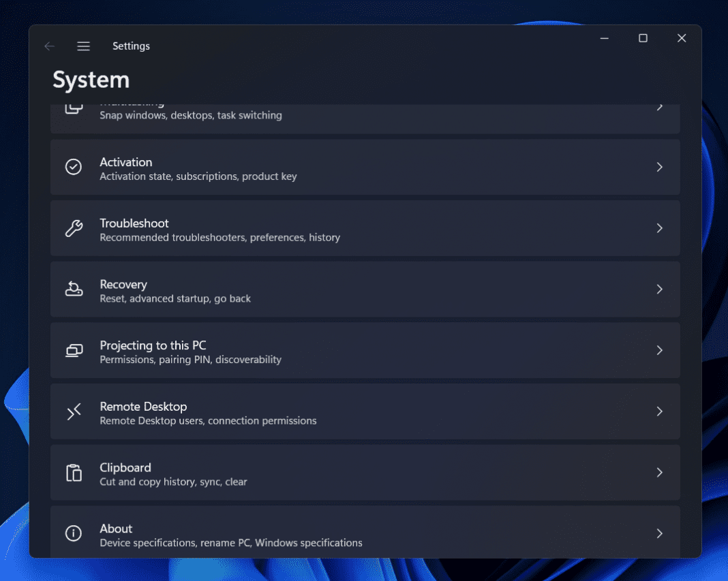Expand the Troubleshoot row chevron

[659, 228]
